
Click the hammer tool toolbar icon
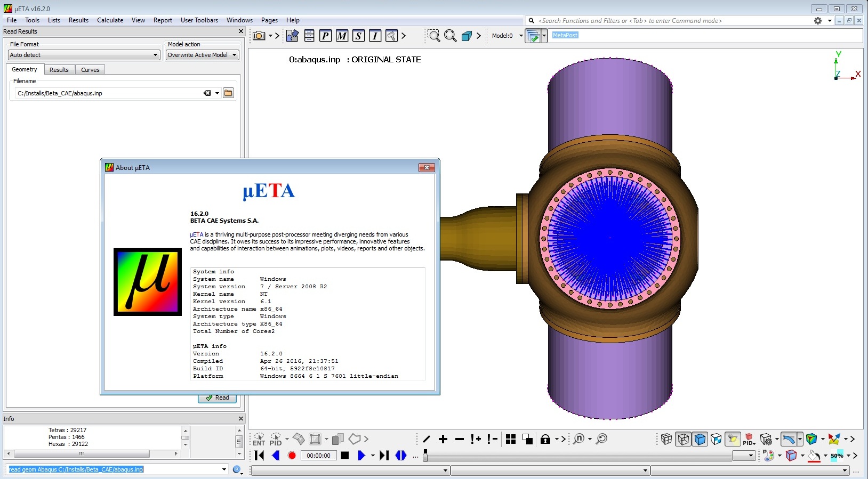[391, 36]
